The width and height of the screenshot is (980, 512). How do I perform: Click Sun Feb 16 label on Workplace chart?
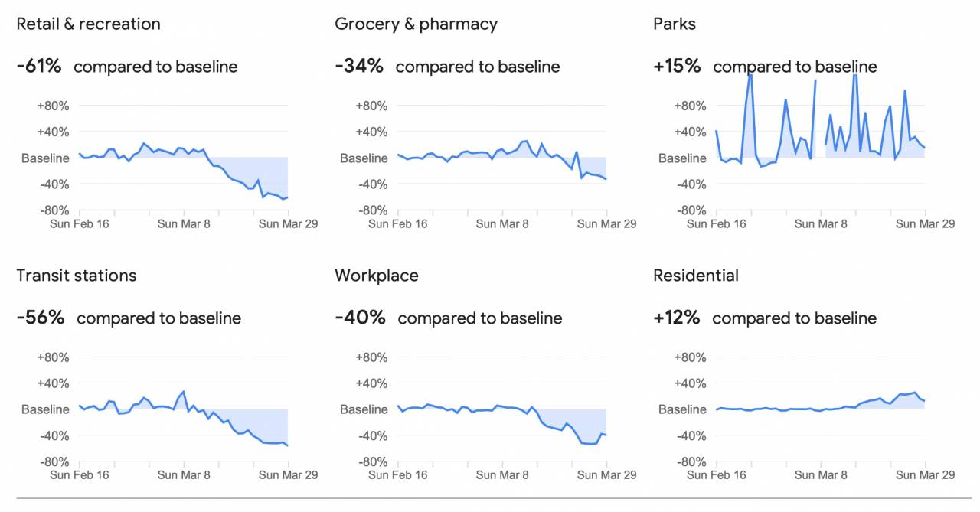(x=398, y=475)
